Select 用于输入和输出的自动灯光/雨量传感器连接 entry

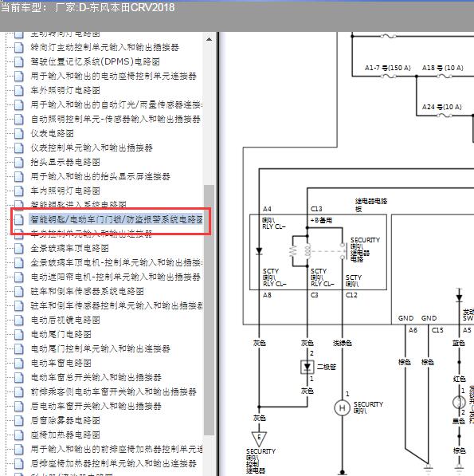(116, 105)
